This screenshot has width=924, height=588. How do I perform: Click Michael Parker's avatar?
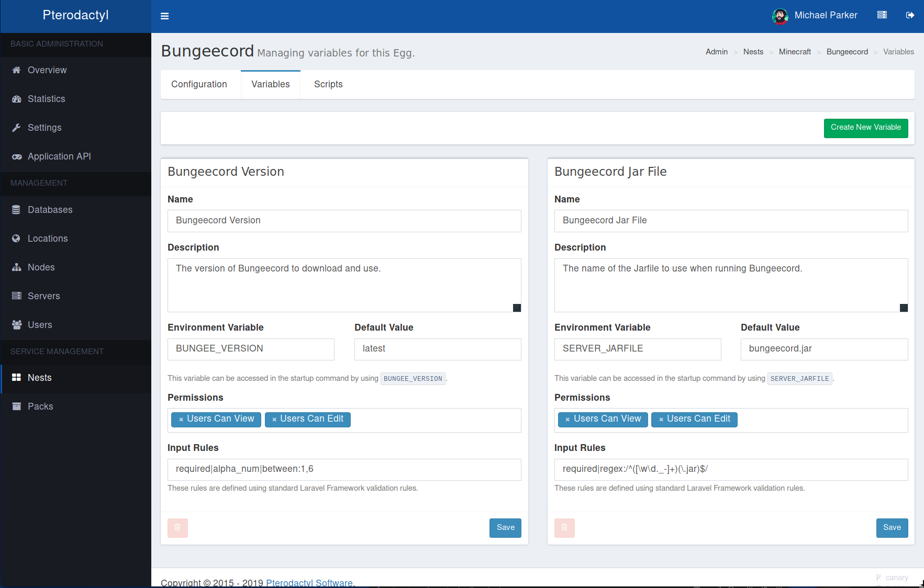click(x=780, y=16)
